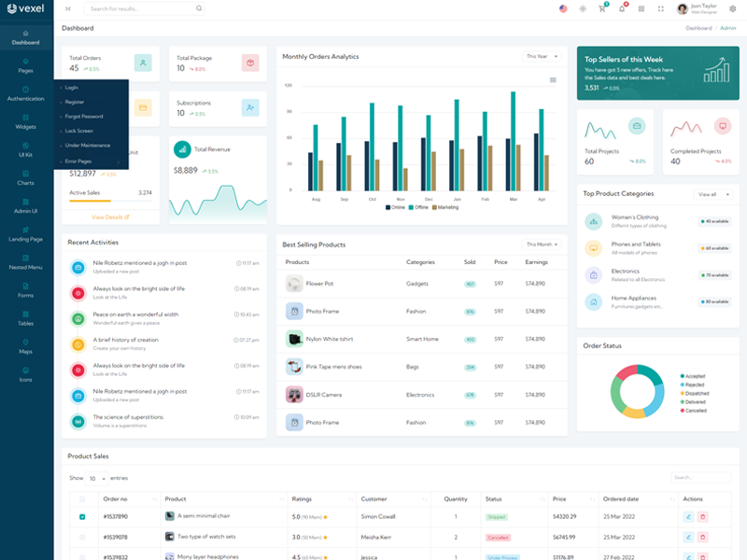Click in the top search field
Image resolution: width=747 pixels, height=560 pixels.
tap(140, 8)
